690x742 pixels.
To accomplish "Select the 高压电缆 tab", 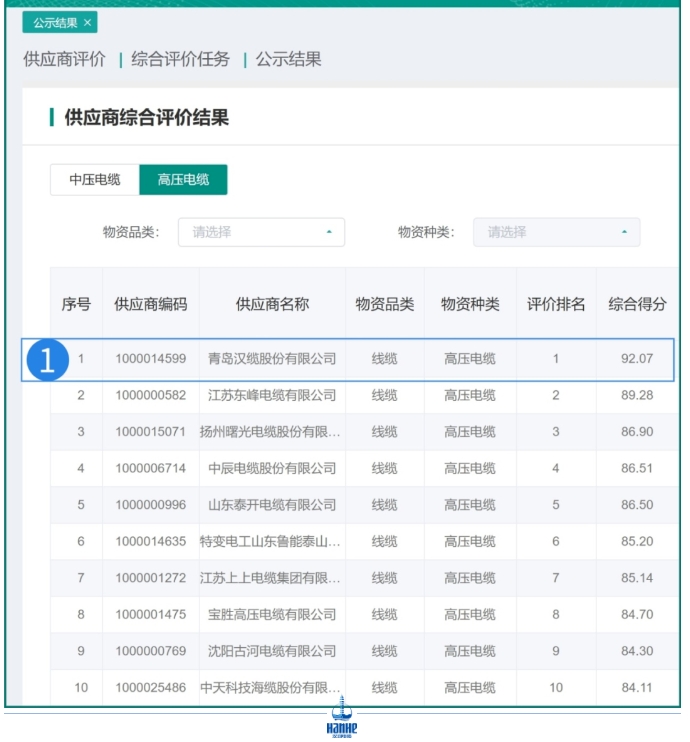I will pyautogui.click(x=183, y=180).
